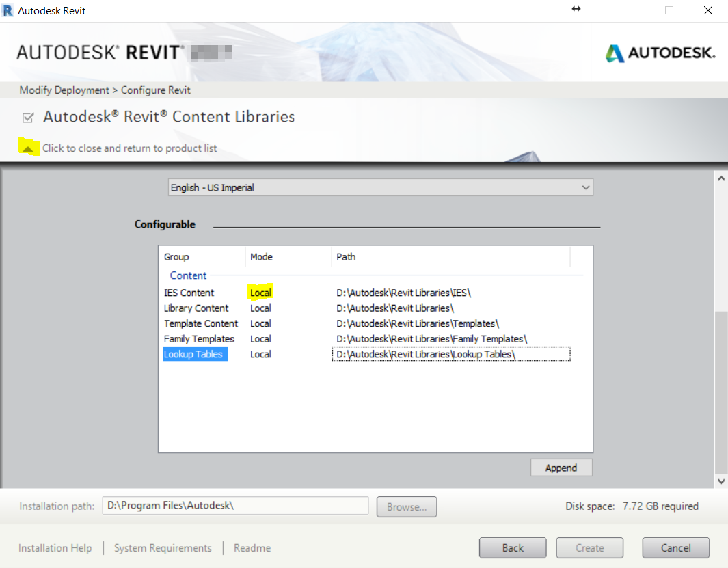
Task: Click the Family Templates path cell
Action: [x=432, y=338]
